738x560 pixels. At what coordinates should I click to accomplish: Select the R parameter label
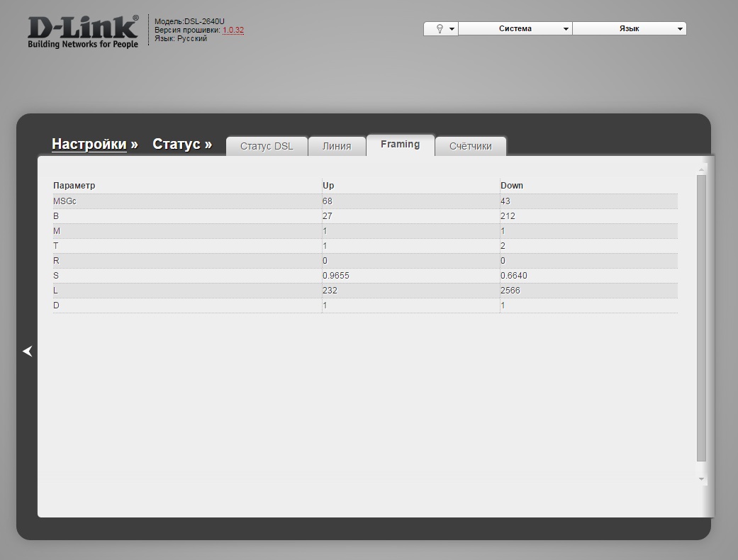click(56, 261)
